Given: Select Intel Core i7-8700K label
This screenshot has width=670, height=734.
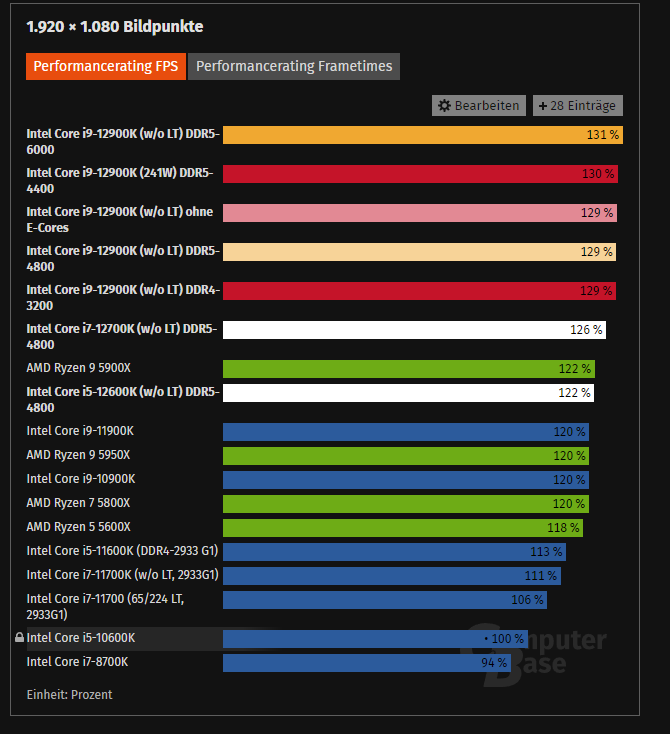Looking at the screenshot, I should 77,662.
